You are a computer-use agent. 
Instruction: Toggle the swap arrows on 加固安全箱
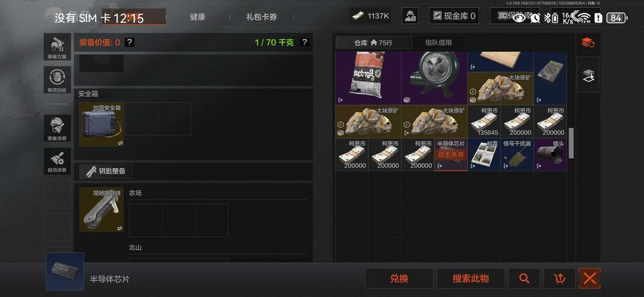pos(120,143)
